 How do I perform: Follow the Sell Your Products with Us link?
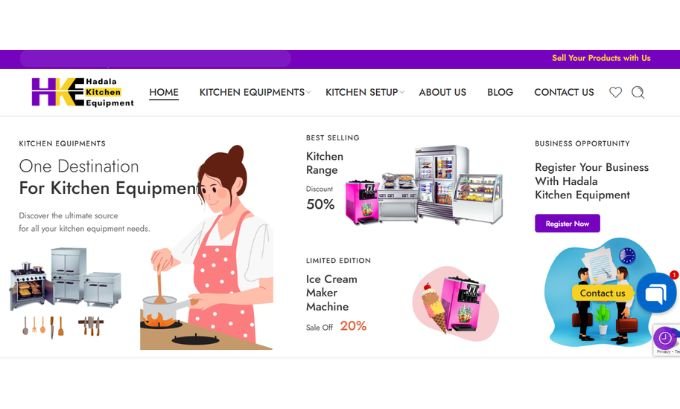click(601, 58)
